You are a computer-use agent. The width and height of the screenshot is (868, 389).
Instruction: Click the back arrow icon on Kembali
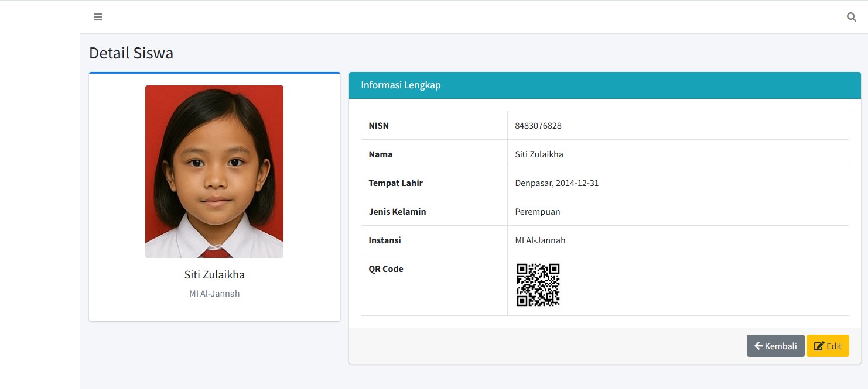(758, 346)
